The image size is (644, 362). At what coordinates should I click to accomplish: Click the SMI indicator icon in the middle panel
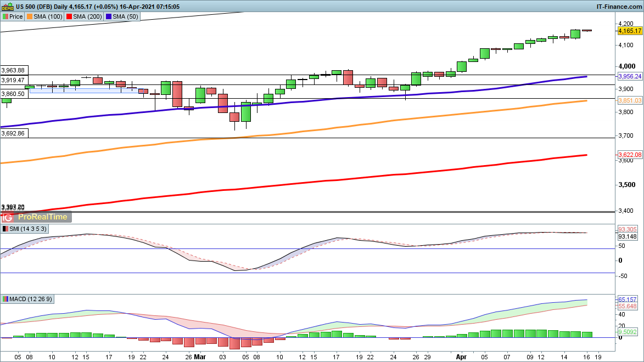(x=5, y=228)
